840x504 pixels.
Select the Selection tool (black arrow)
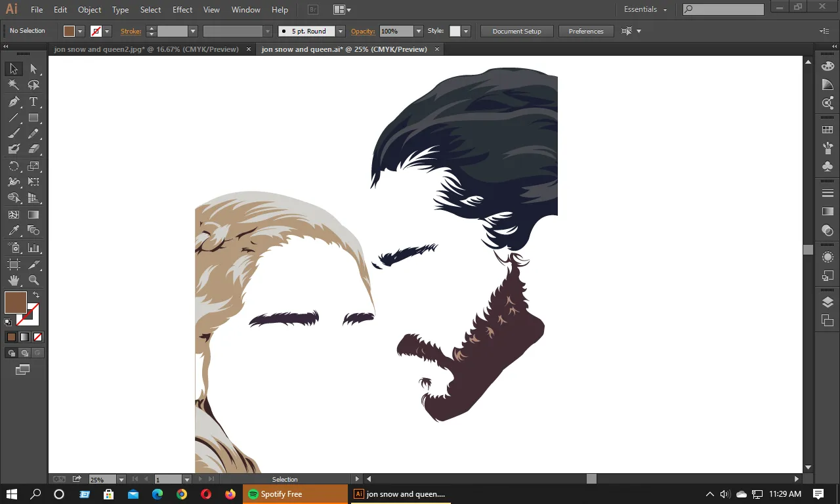pos(13,69)
